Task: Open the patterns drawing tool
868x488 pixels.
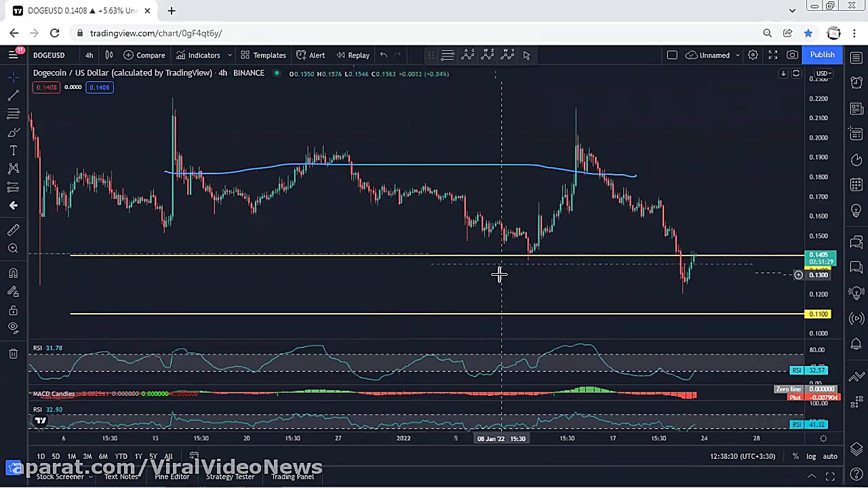Action: [13, 169]
